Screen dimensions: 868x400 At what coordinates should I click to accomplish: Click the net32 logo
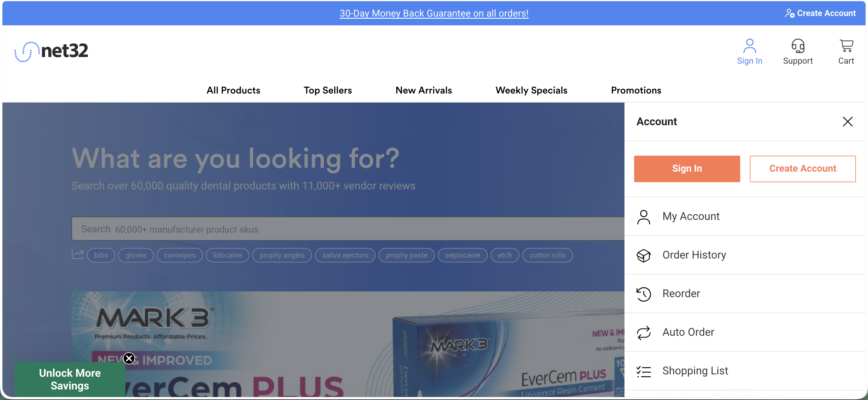point(51,51)
